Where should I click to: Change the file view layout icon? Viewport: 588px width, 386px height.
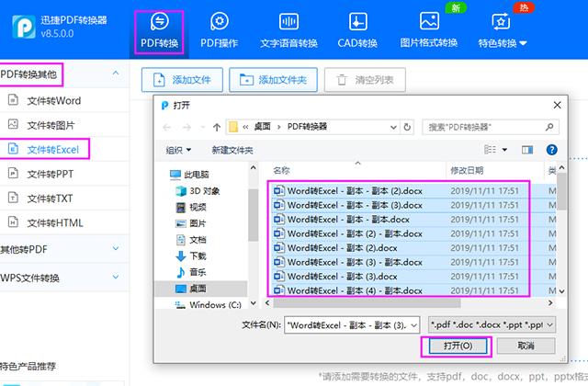[x=491, y=150]
